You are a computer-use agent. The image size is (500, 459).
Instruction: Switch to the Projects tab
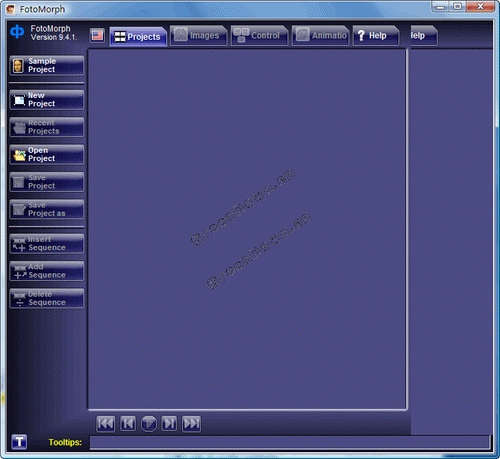click(138, 36)
